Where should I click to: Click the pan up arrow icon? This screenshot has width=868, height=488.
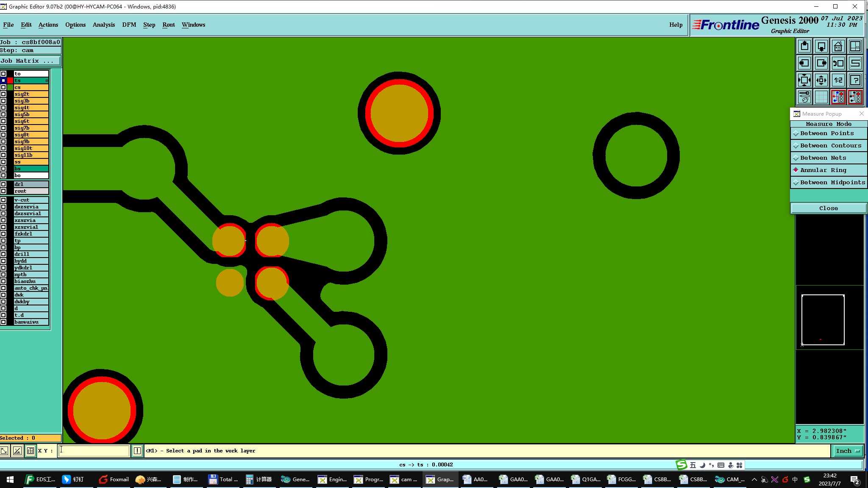[x=804, y=46]
